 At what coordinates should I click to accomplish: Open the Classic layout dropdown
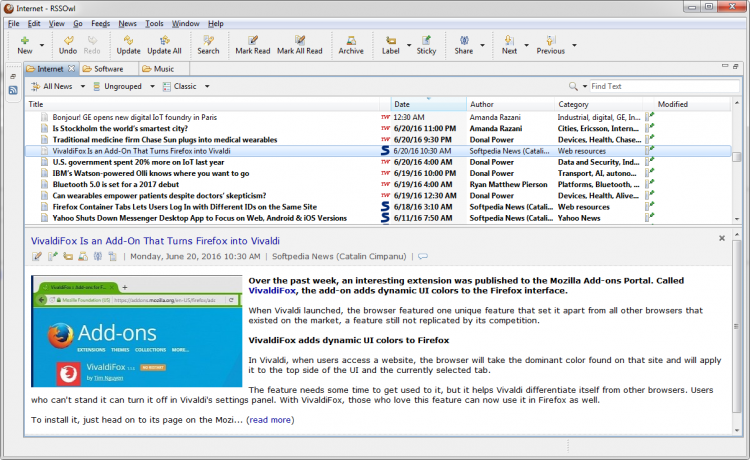click(x=207, y=87)
